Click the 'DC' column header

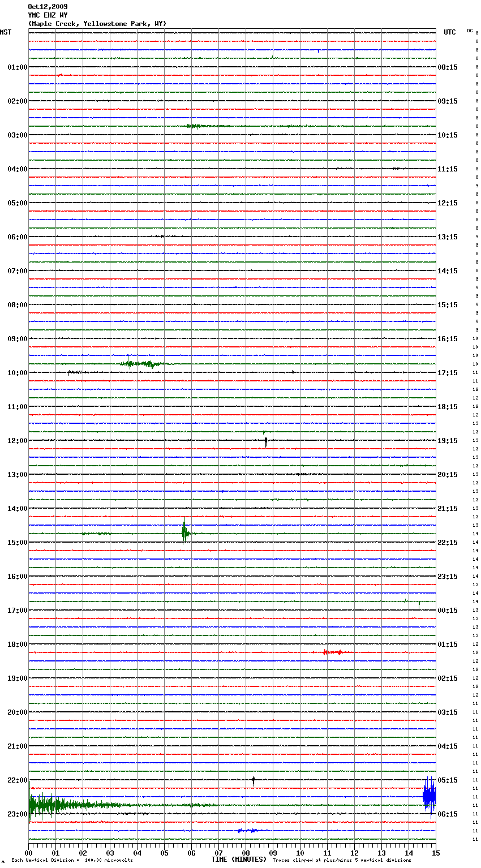(470, 31)
